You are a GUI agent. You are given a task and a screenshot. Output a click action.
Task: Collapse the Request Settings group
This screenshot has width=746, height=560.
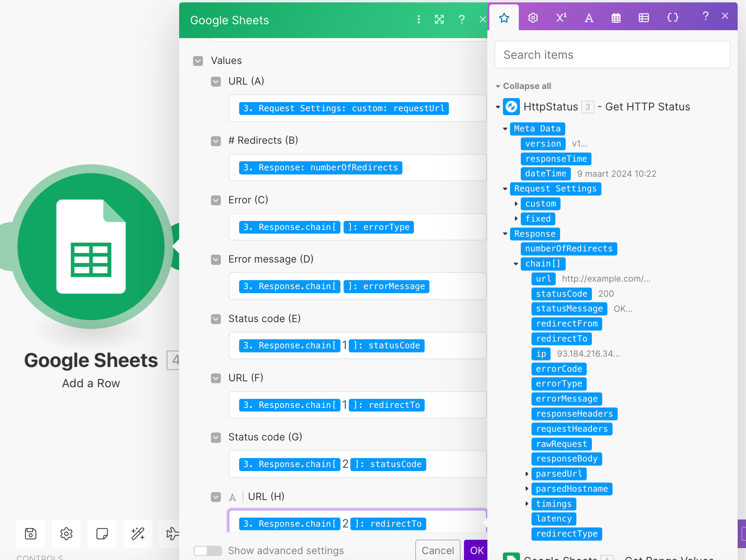tap(505, 189)
